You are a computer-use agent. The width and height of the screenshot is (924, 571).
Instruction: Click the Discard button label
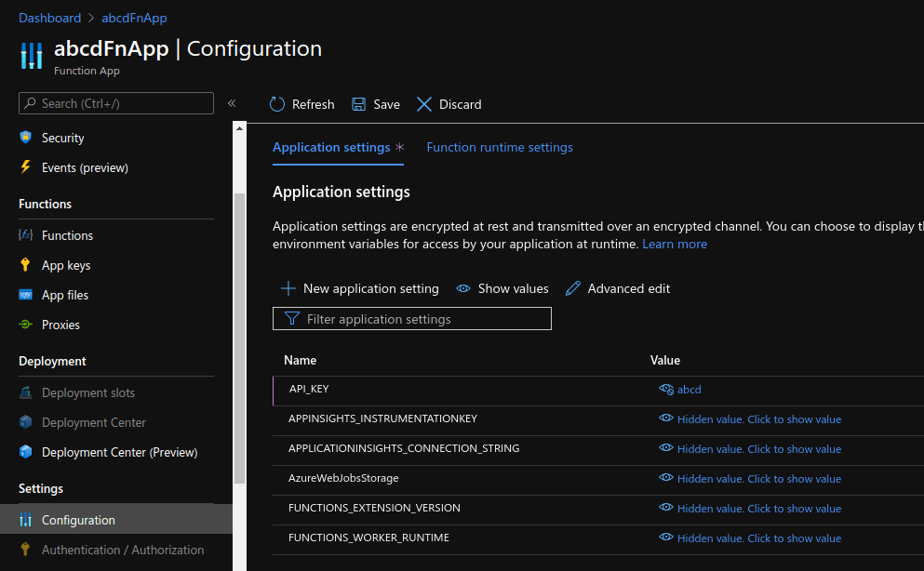(461, 104)
